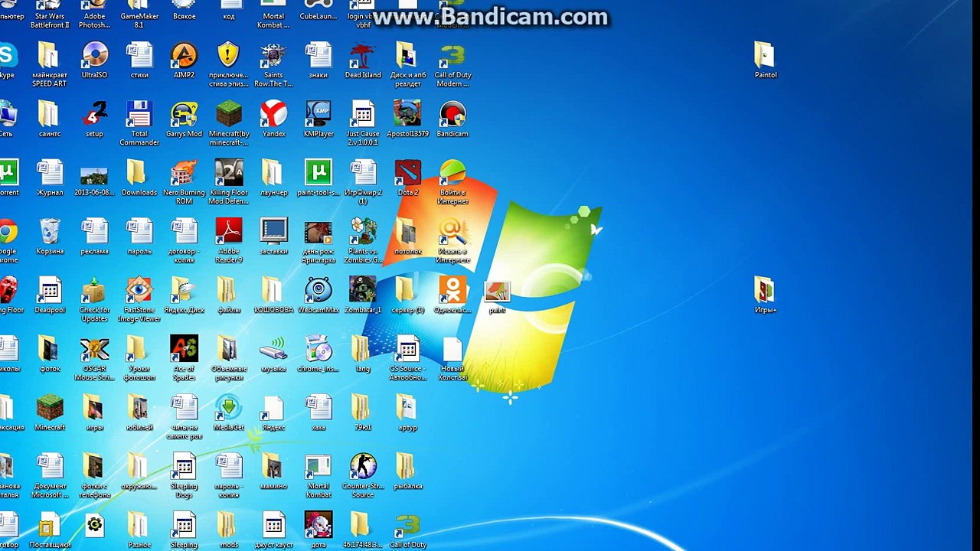
Task: Open the setup installer icon
Action: [94, 119]
